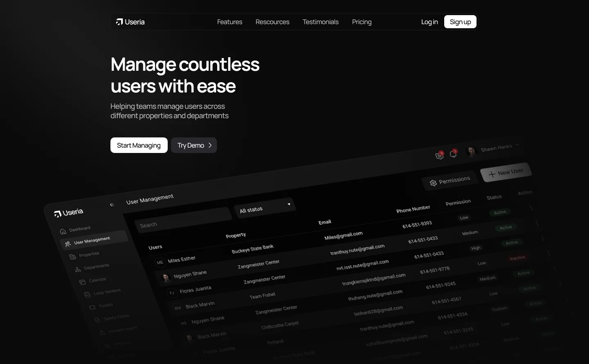Click the User Management page heading
This screenshot has height=364, width=589.
150,199
